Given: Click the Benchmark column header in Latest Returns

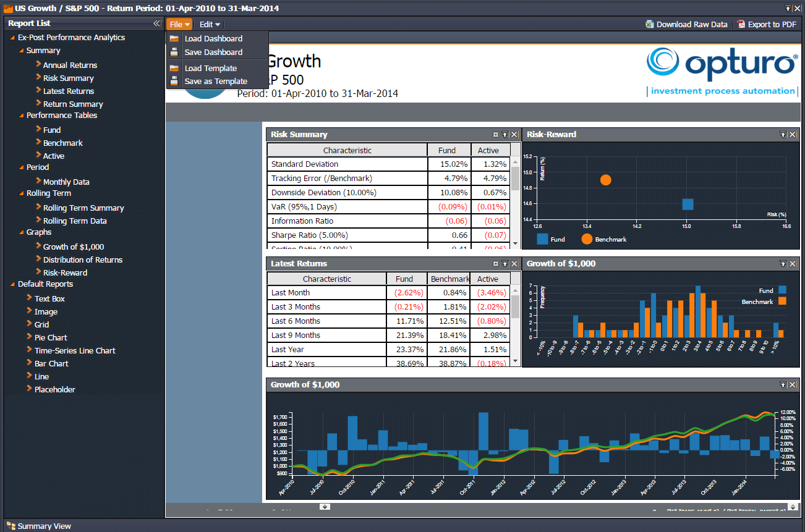Looking at the screenshot, I should (448, 279).
